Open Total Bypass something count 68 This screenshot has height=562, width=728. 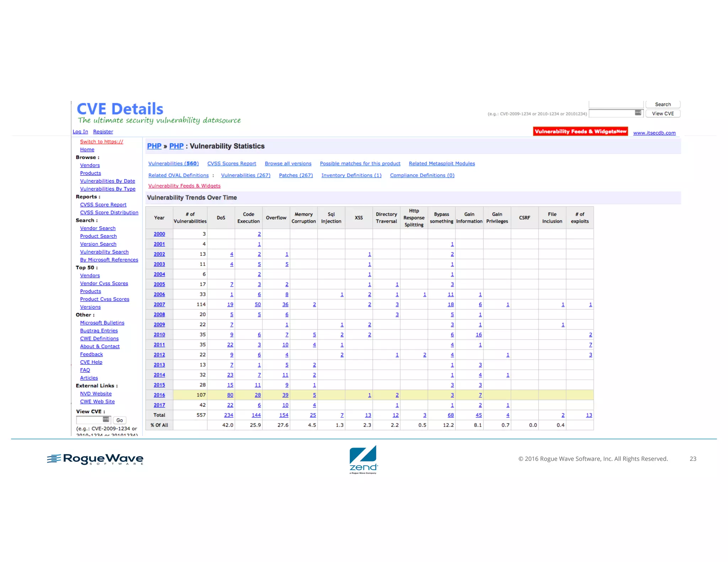click(451, 415)
